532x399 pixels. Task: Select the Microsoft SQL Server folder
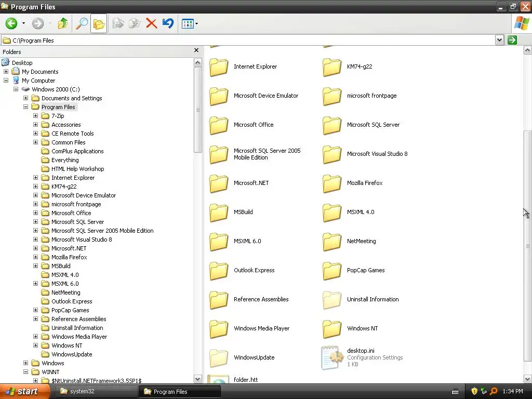point(332,125)
